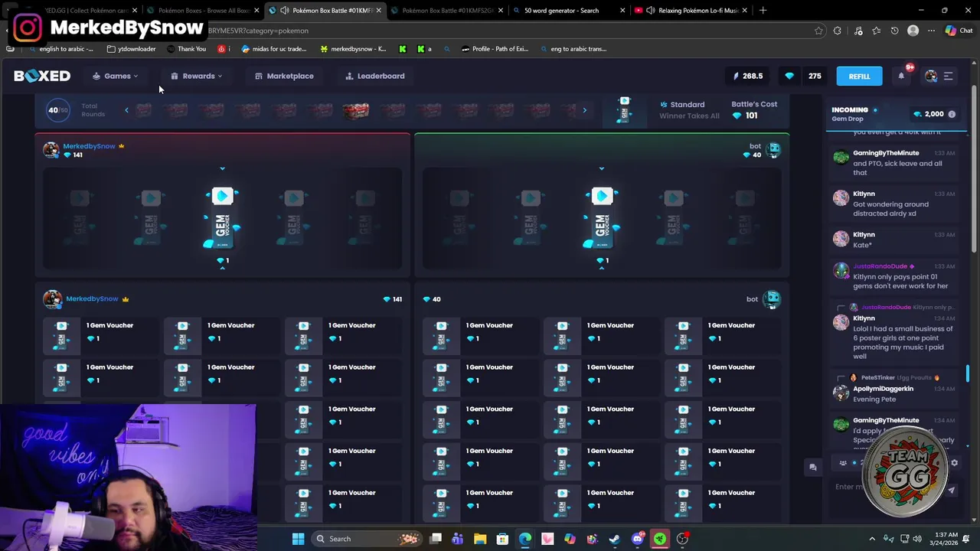This screenshot has width=980, height=551.
Task: Click the center Gem Voucher in right reel
Action: 602,219
